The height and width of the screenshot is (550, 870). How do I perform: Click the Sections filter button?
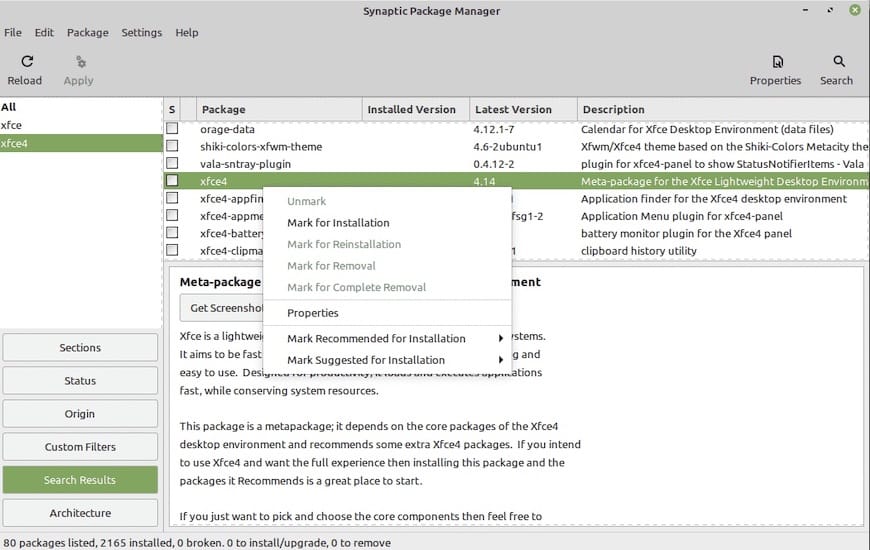pyautogui.click(x=80, y=347)
